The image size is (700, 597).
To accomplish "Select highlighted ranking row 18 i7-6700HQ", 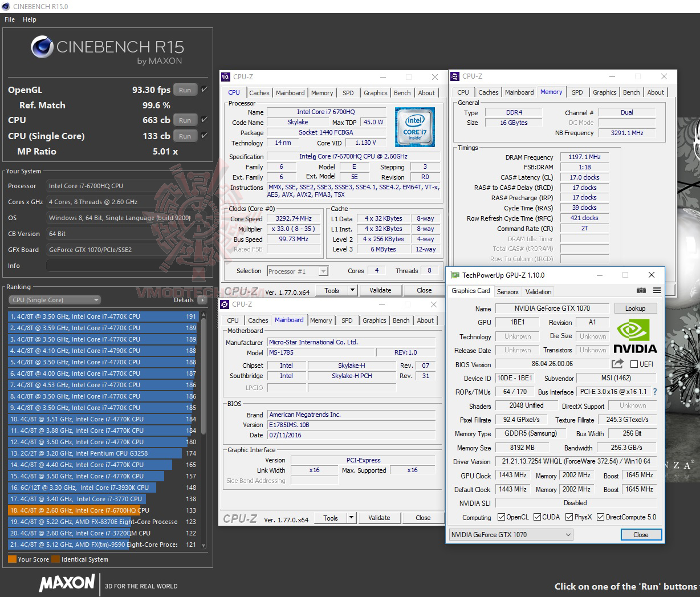I will click(102, 510).
